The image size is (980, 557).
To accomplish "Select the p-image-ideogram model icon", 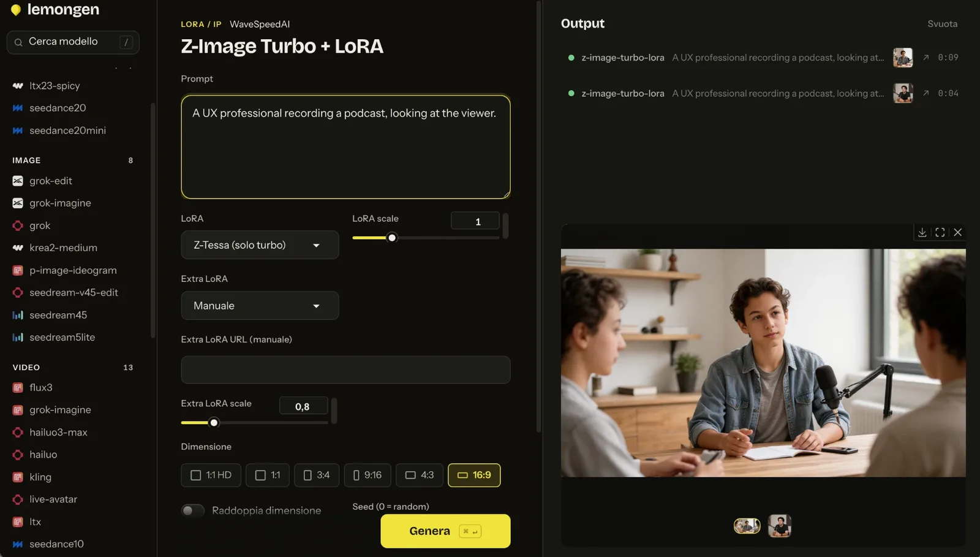I will pyautogui.click(x=18, y=270).
